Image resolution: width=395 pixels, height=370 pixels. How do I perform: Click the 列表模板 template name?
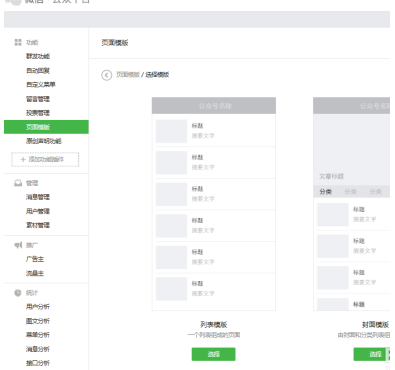(x=214, y=325)
